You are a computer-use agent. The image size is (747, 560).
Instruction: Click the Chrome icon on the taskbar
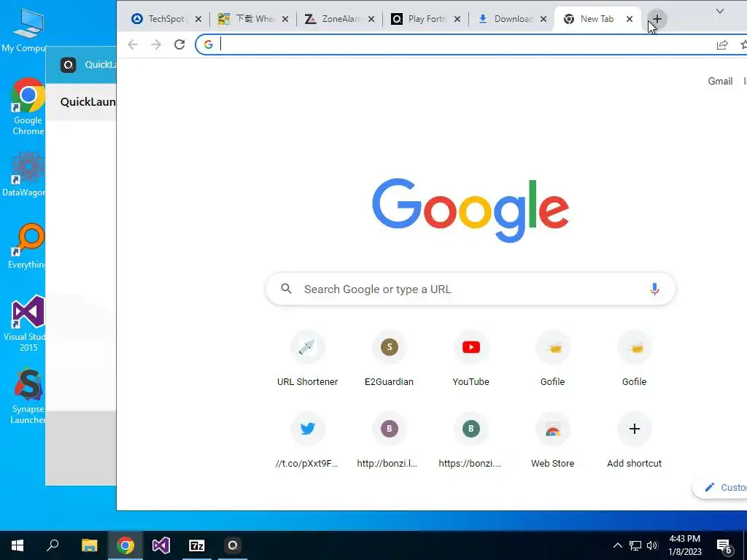(125, 545)
